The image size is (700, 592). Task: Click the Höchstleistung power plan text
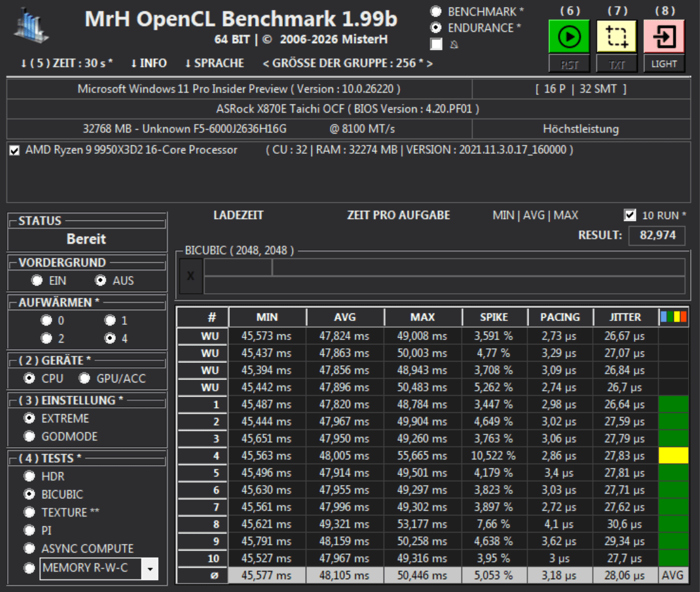pyautogui.click(x=581, y=129)
